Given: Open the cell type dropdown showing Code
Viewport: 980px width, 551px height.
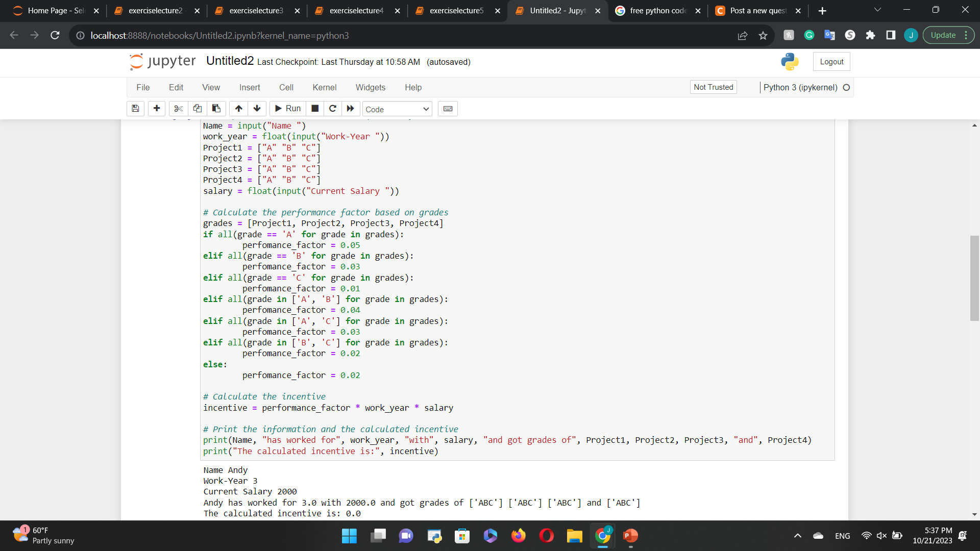Looking at the screenshot, I should (397, 109).
